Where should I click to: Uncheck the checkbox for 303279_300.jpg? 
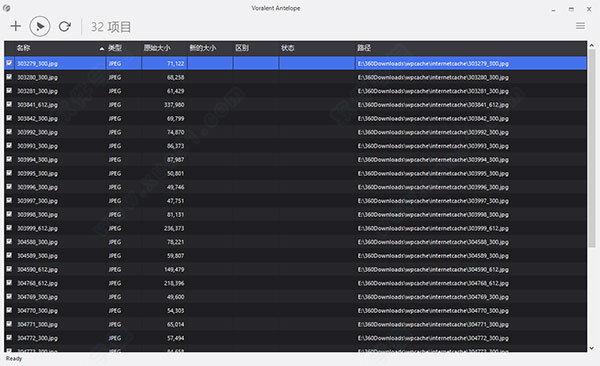tap(9, 63)
